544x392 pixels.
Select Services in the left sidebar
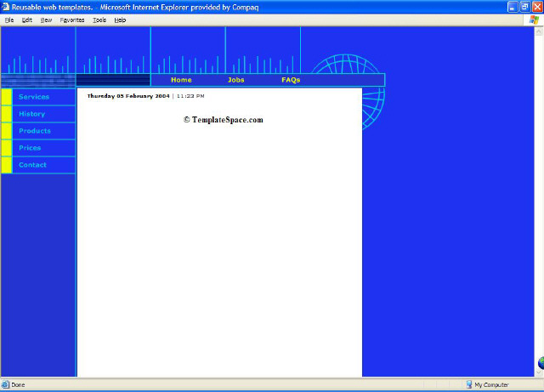pyautogui.click(x=34, y=97)
